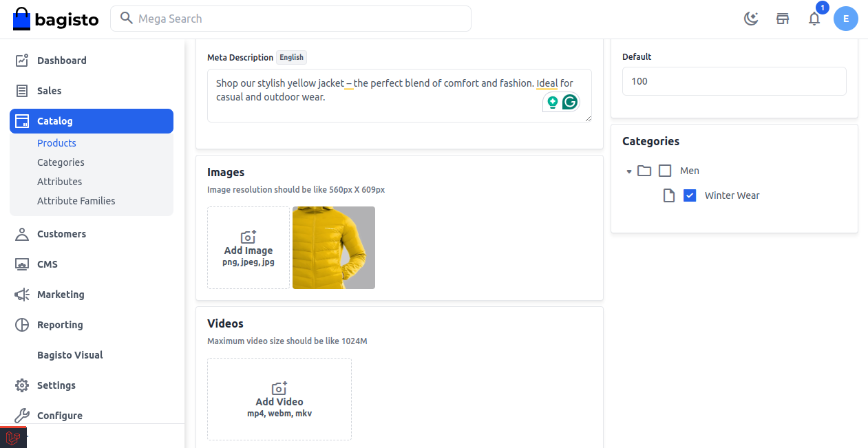
Task: Open notifications bell icon
Action: 814,19
